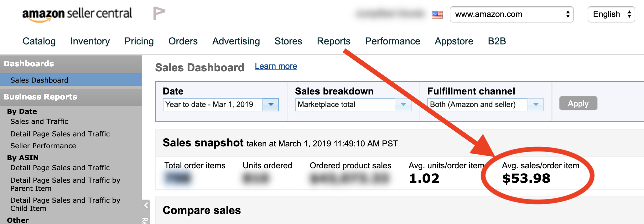Open the Sales and Traffic report
Screen dimensions: 644x224
(x=39, y=121)
